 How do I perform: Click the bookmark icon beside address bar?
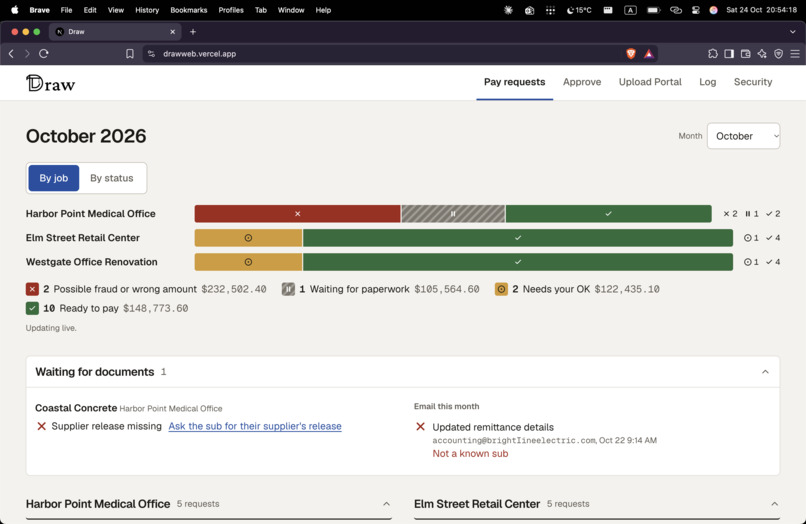130,53
